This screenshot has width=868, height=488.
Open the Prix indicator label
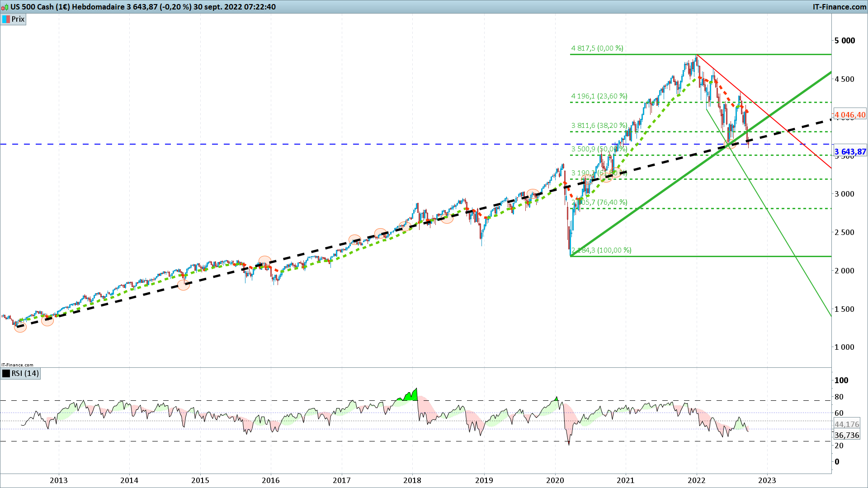click(x=14, y=19)
